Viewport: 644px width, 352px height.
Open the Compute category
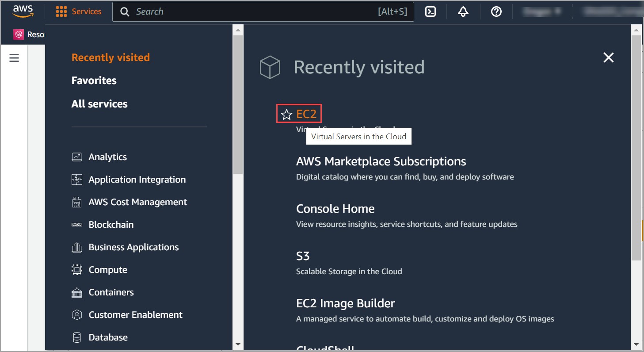108,270
